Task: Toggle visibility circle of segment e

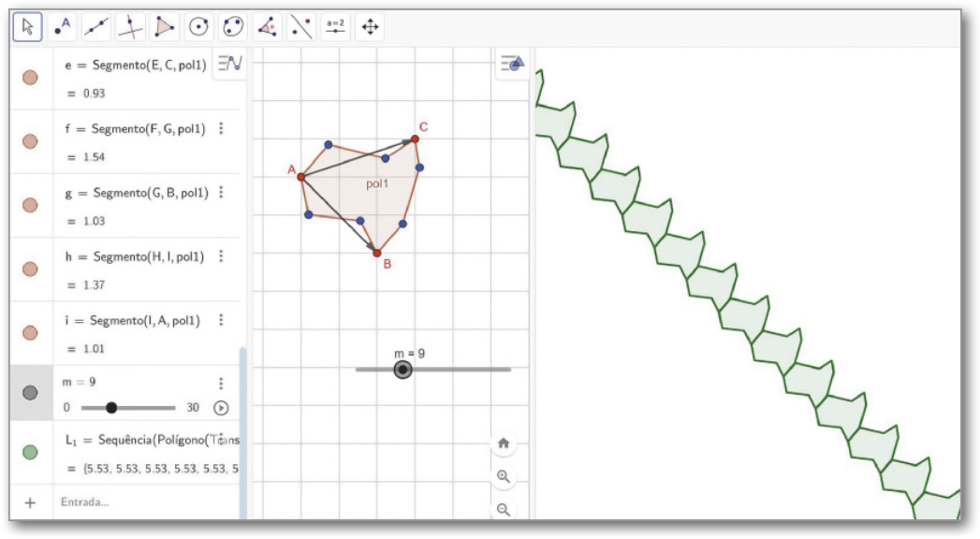Action: pos(30,78)
